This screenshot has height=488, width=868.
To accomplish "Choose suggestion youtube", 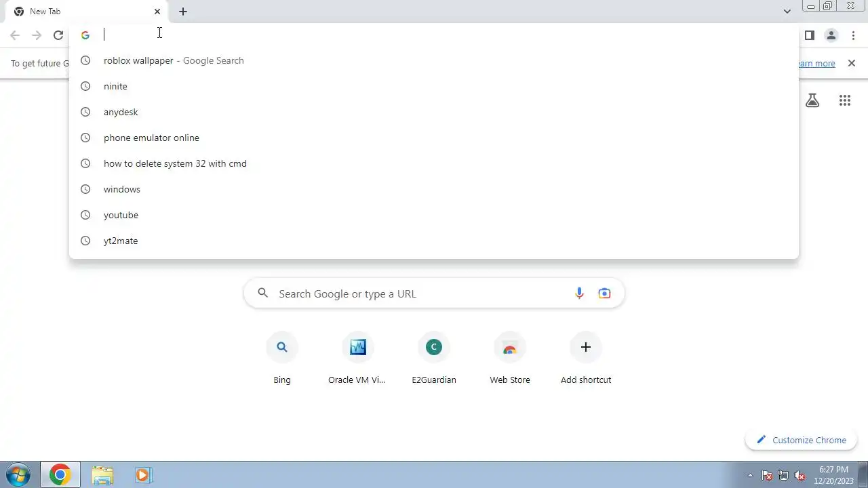I will coord(434,215).
